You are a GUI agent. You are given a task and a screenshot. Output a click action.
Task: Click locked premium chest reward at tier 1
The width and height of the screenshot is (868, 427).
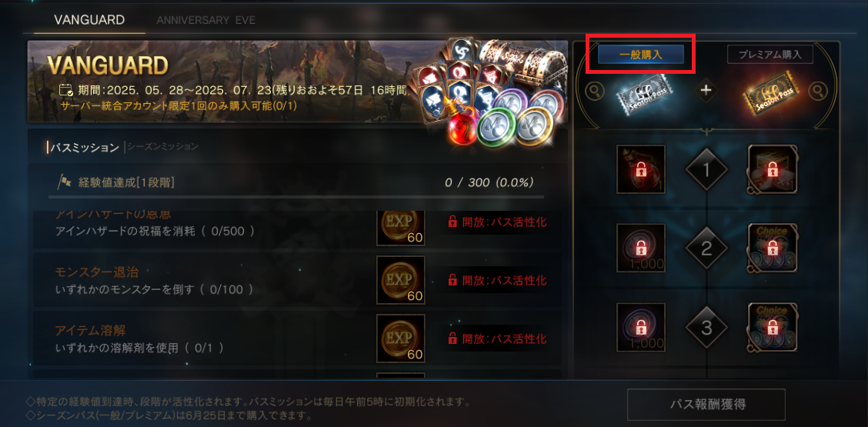773,169
